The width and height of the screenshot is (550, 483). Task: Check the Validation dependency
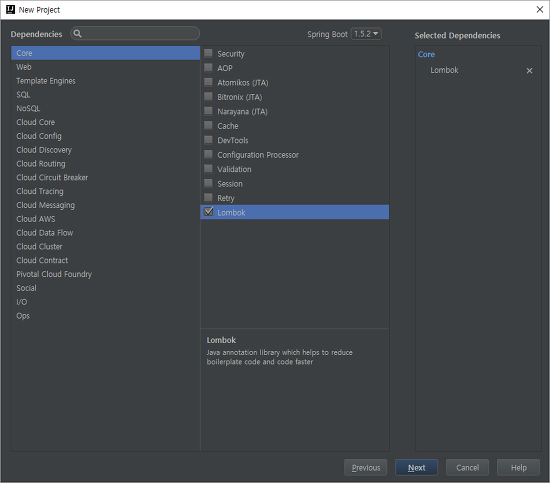tap(208, 169)
